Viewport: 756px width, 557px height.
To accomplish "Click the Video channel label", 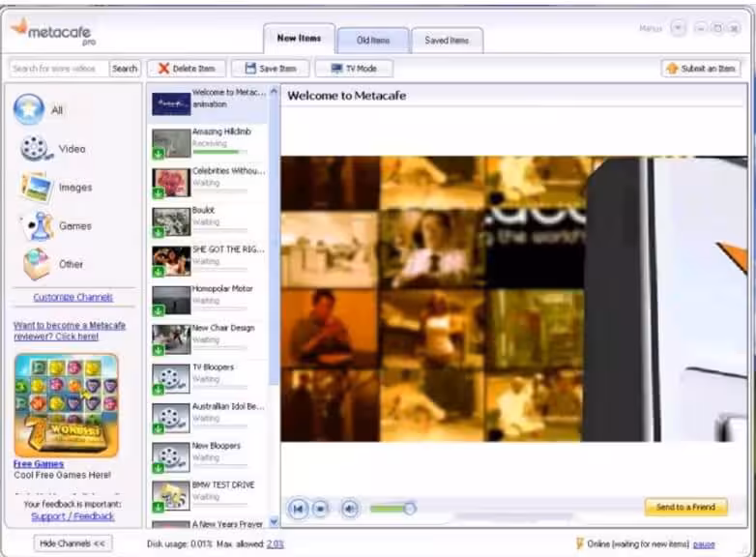I will [72, 149].
